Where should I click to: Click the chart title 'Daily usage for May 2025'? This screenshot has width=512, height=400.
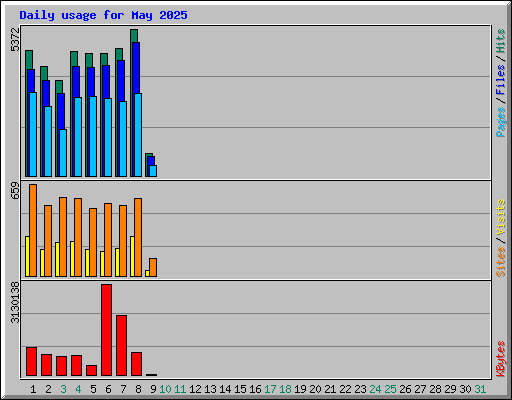point(103,15)
